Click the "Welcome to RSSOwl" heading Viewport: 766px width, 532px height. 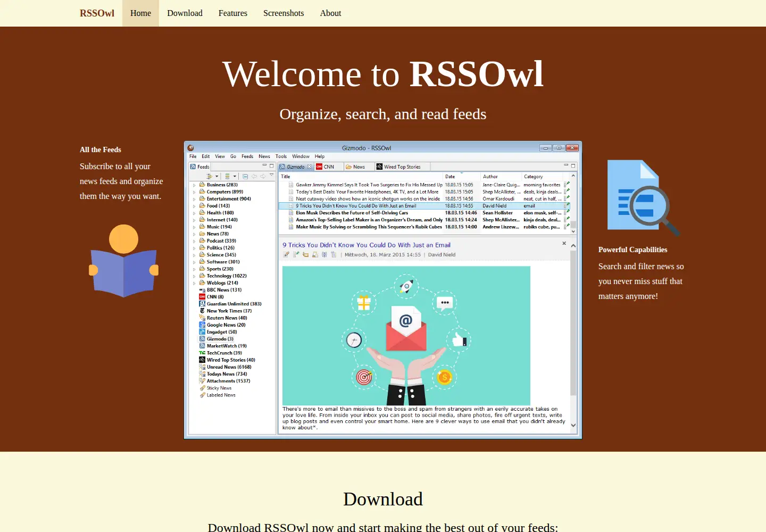point(383,73)
